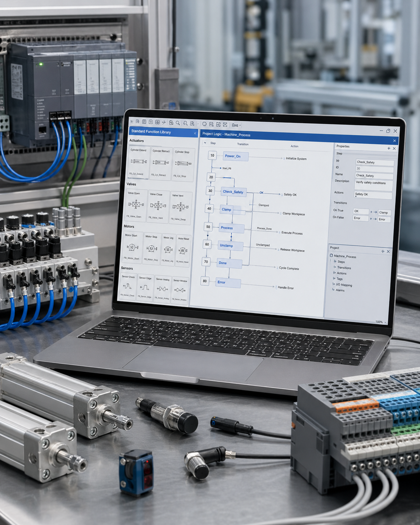The width and height of the screenshot is (420, 525).
Task: Pick the Valve Close block
Action: [158, 207]
